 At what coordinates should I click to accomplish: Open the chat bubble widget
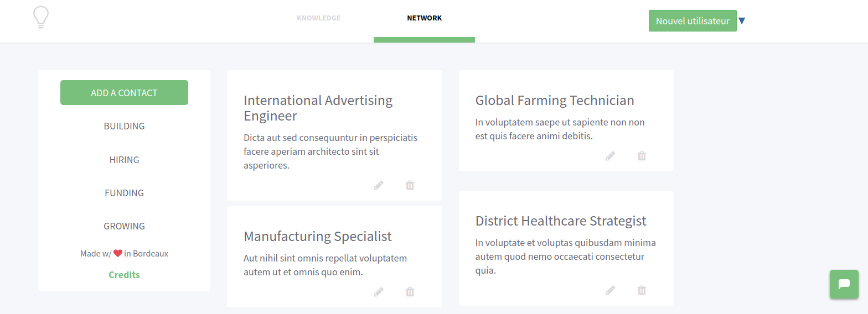tap(844, 284)
